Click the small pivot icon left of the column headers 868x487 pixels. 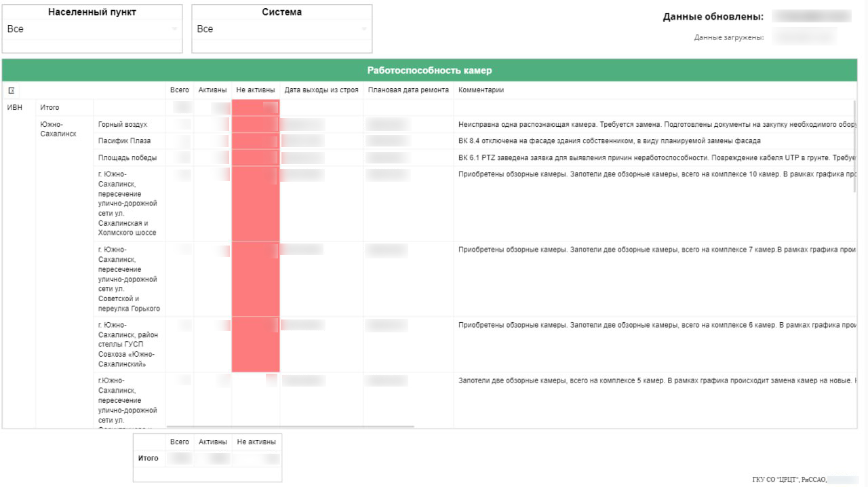pyautogui.click(x=11, y=90)
